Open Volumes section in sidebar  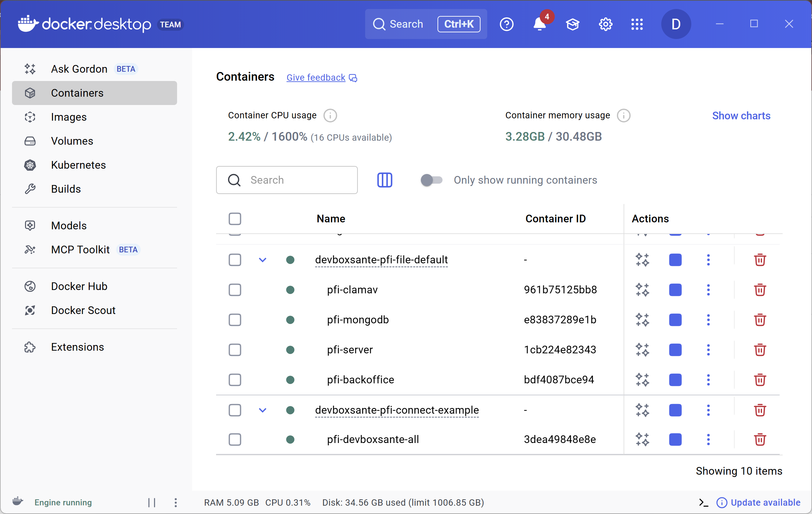tap(72, 141)
